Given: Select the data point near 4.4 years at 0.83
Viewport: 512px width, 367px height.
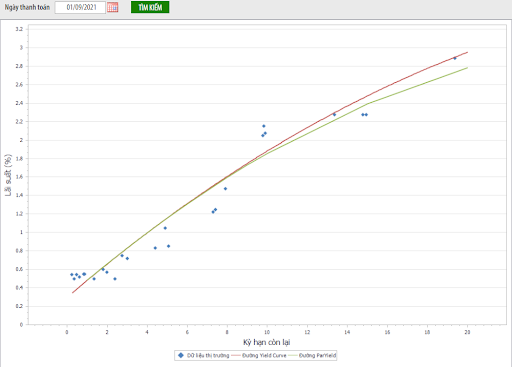Looking at the screenshot, I should point(155,248).
